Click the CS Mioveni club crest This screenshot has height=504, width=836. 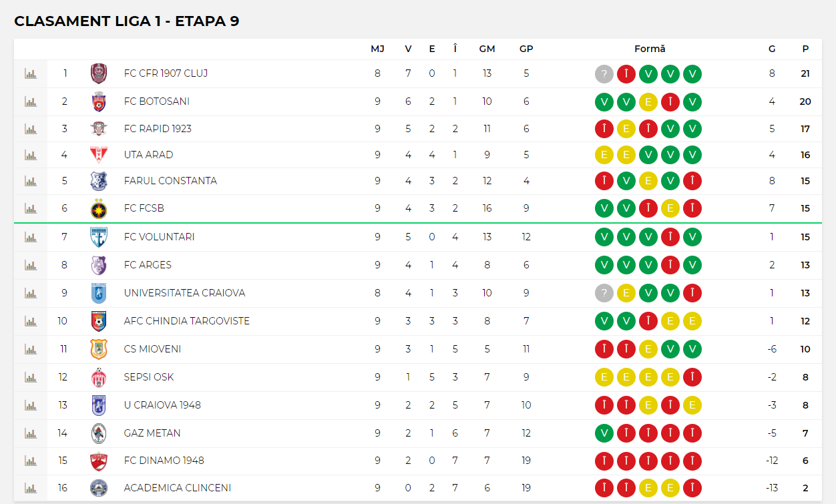(99, 349)
